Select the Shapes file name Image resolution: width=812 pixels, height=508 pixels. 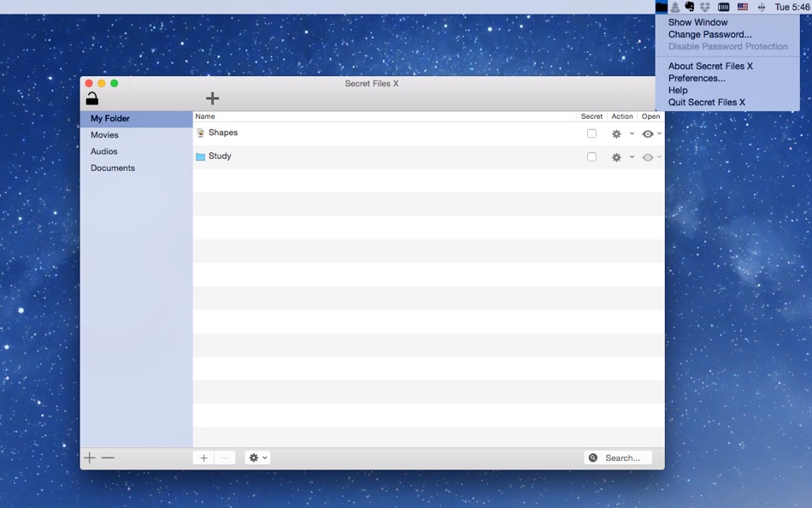tap(223, 133)
